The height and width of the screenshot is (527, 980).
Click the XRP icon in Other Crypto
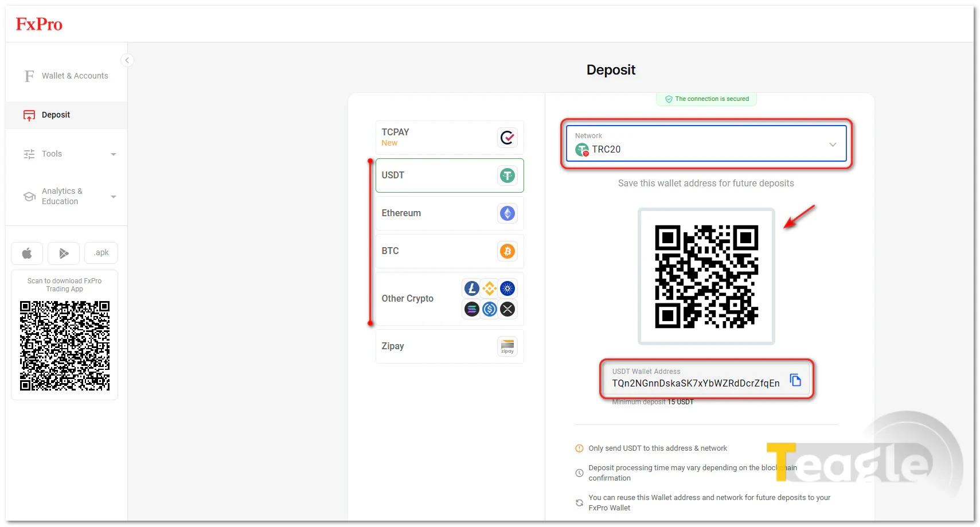507,309
